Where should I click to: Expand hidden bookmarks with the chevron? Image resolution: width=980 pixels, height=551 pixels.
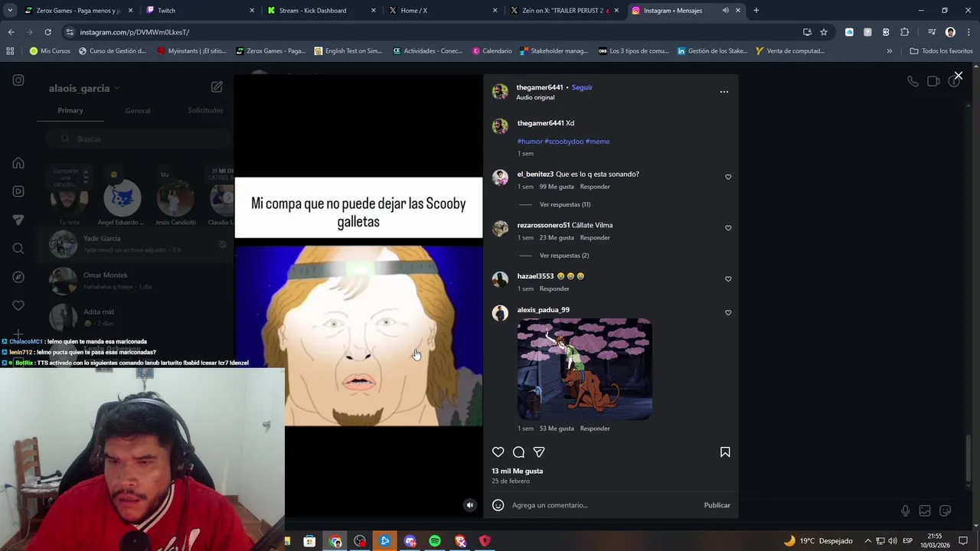889,51
